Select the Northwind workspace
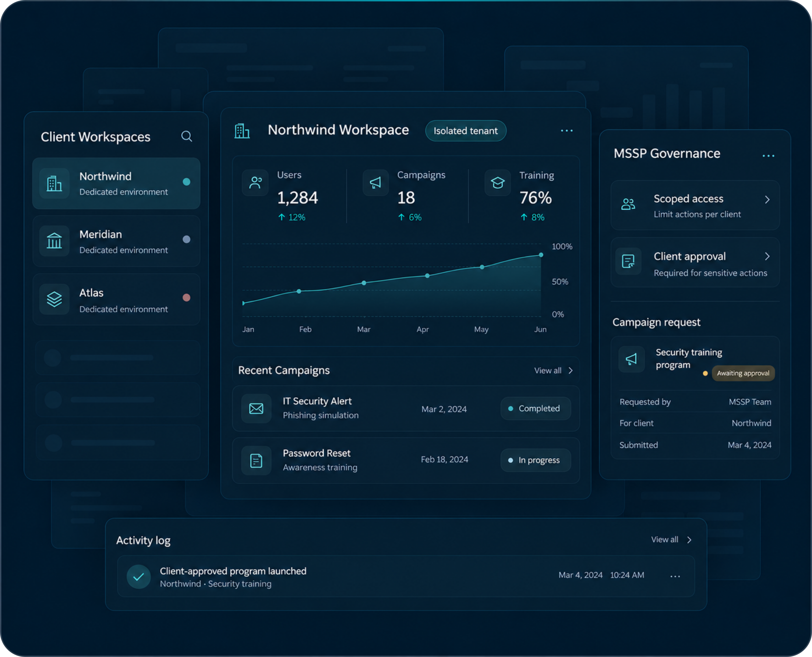 pos(116,184)
